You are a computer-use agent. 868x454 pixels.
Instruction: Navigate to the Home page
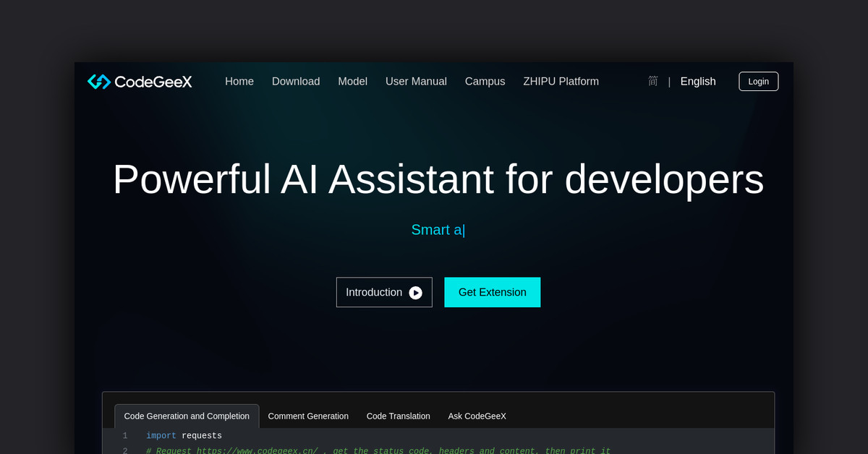[239, 81]
